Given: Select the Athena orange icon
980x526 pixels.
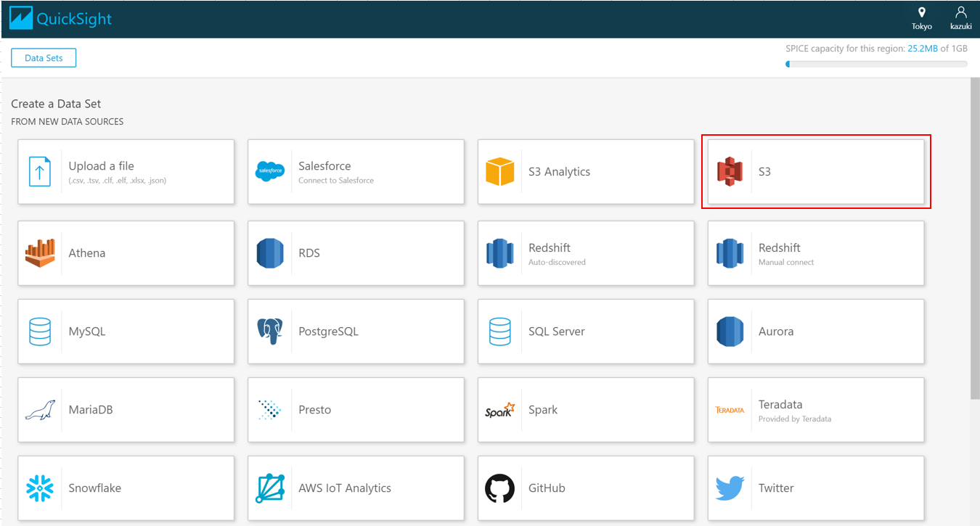Looking at the screenshot, I should tap(40, 253).
